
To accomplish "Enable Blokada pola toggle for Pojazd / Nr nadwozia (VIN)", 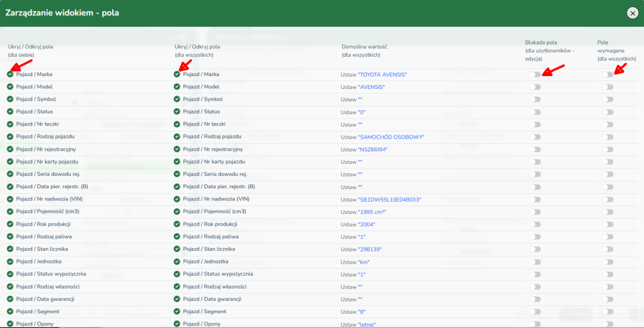I will click(x=535, y=199).
